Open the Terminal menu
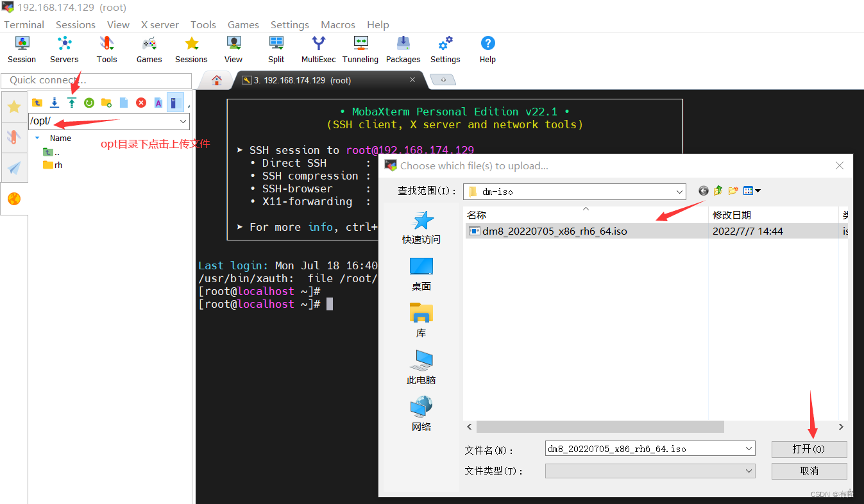 (24, 24)
